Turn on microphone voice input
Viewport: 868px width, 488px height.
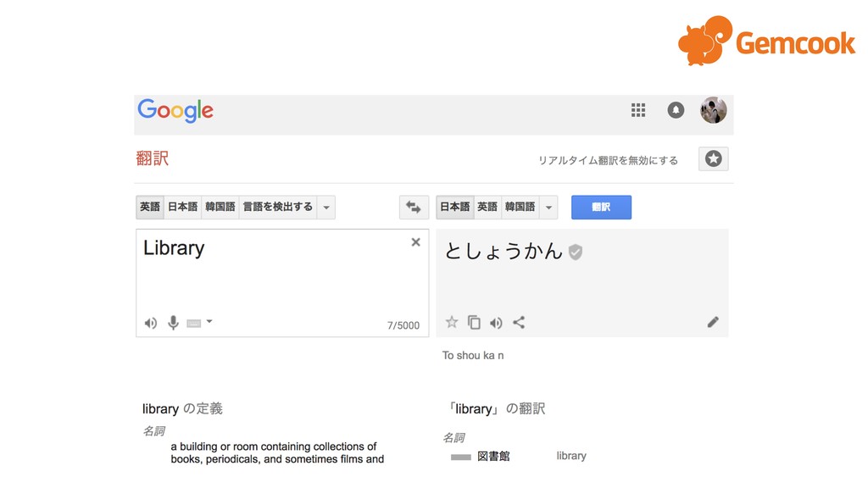[173, 323]
